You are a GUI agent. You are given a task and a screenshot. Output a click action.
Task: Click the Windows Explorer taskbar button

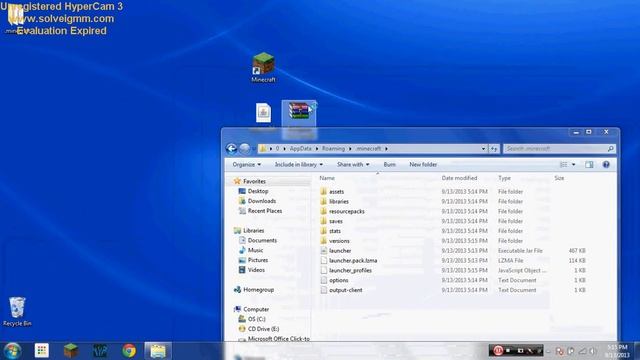pos(158,351)
